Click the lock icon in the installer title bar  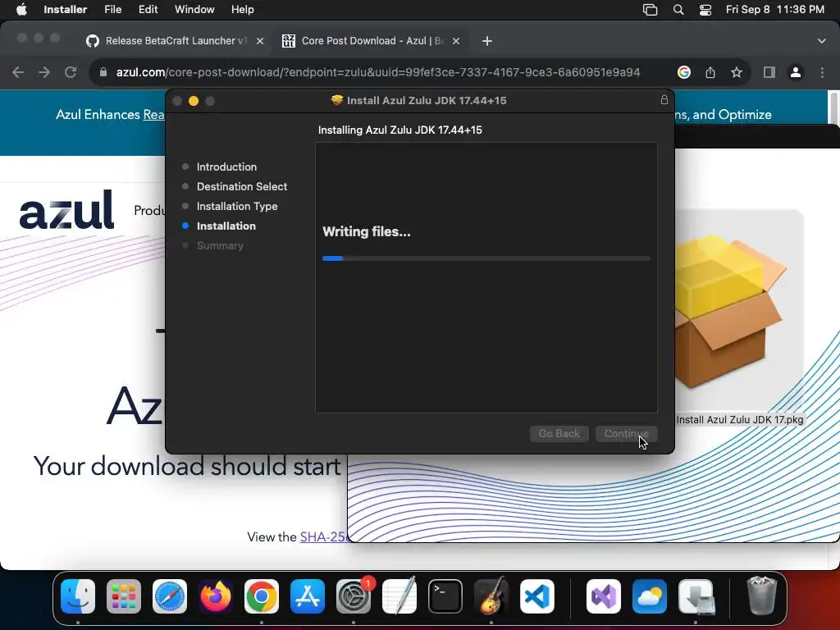tap(664, 99)
